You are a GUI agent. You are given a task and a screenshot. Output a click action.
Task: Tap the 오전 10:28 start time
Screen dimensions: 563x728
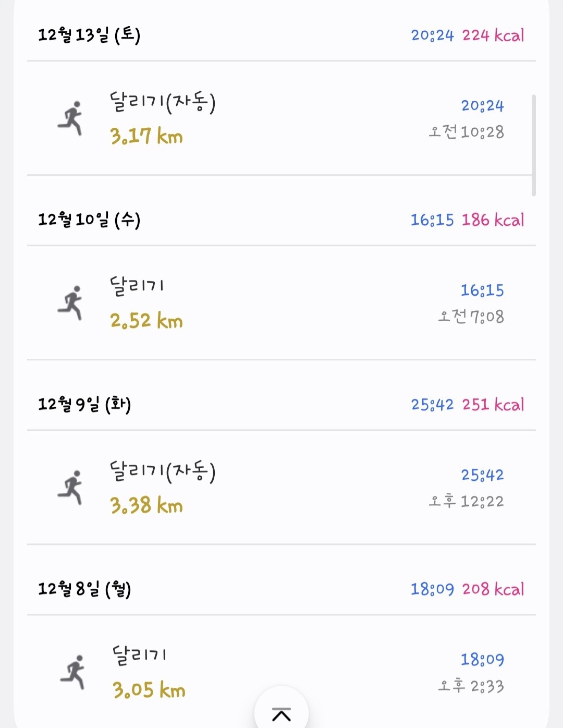(x=467, y=132)
